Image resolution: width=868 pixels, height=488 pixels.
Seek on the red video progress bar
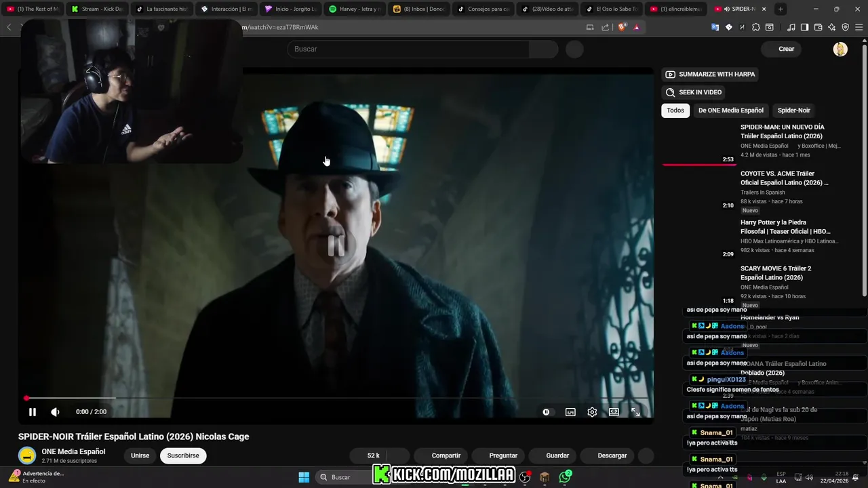336,398
